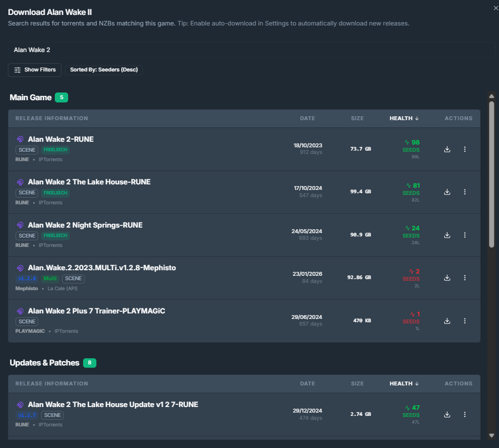Select the Alan Wake 2-RUNE title

pyautogui.click(x=61, y=139)
